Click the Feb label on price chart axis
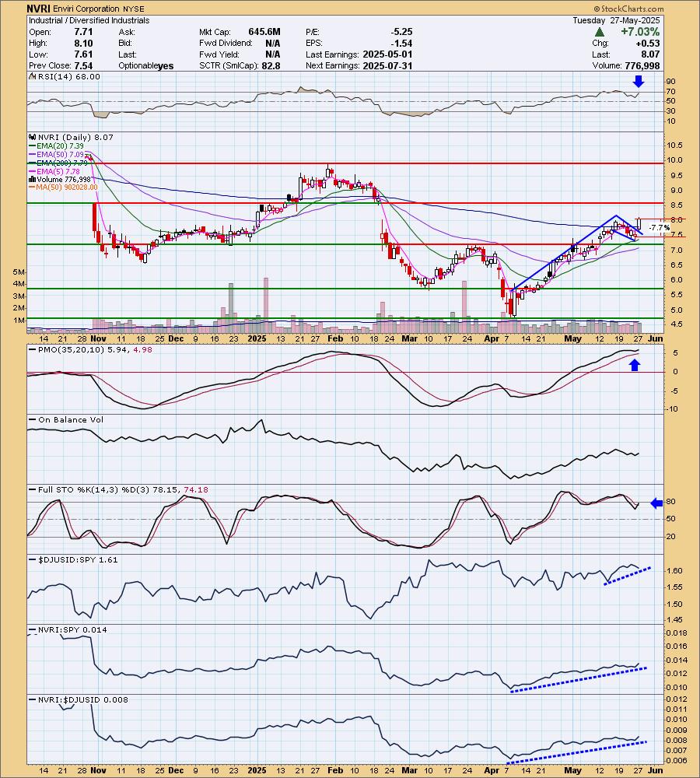The width and height of the screenshot is (700, 778). (x=335, y=339)
